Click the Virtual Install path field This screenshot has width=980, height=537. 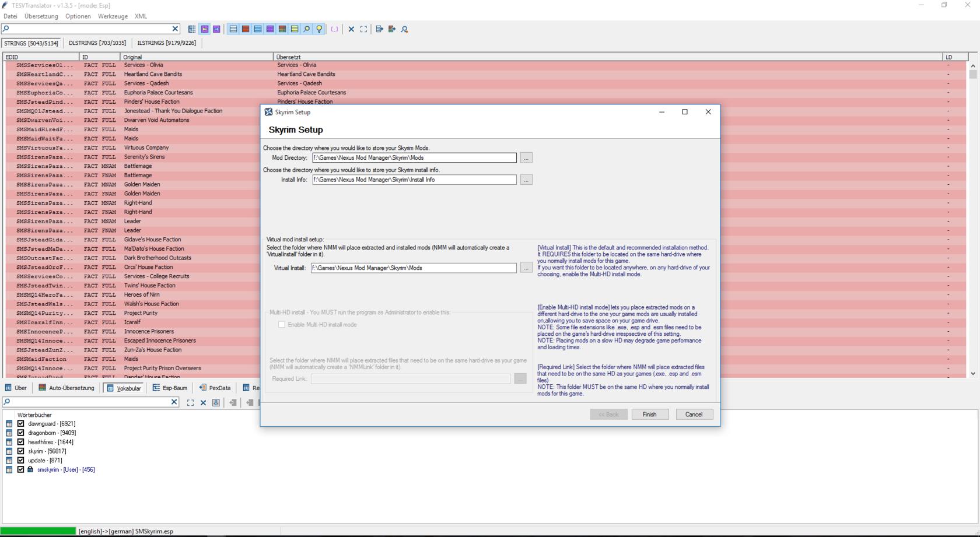[x=413, y=268]
